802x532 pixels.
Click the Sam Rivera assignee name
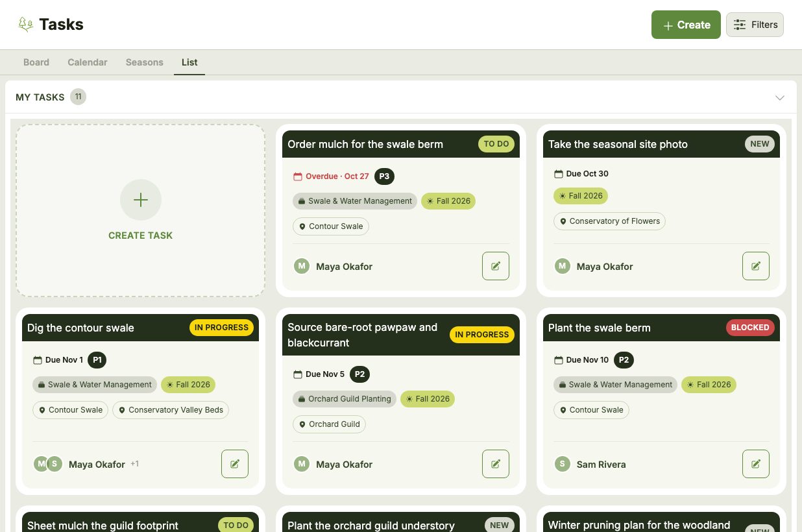[601, 465]
